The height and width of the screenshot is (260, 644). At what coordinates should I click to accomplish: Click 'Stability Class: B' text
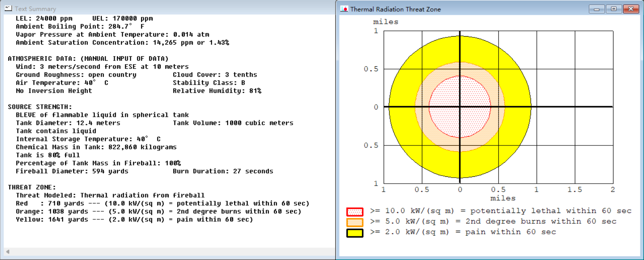tap(209, 83)
